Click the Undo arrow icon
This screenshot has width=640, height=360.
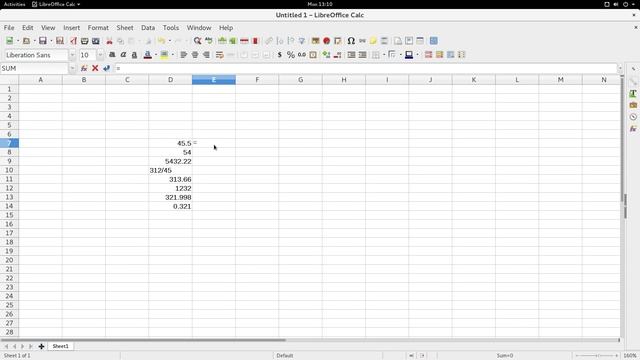(162, 41)
